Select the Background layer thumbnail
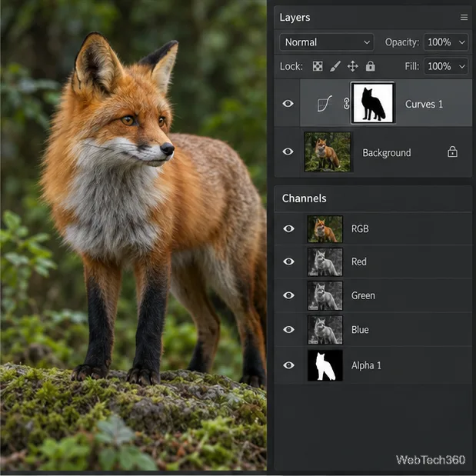The width and height of the screenshot is (476, 476). [328, 151]
